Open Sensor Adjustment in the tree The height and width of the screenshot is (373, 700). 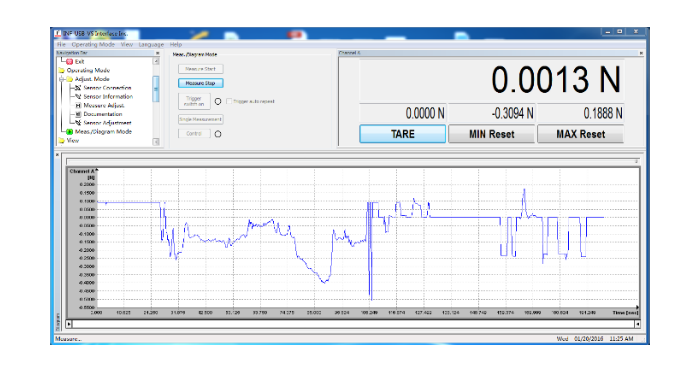click(x=107, y=123)
